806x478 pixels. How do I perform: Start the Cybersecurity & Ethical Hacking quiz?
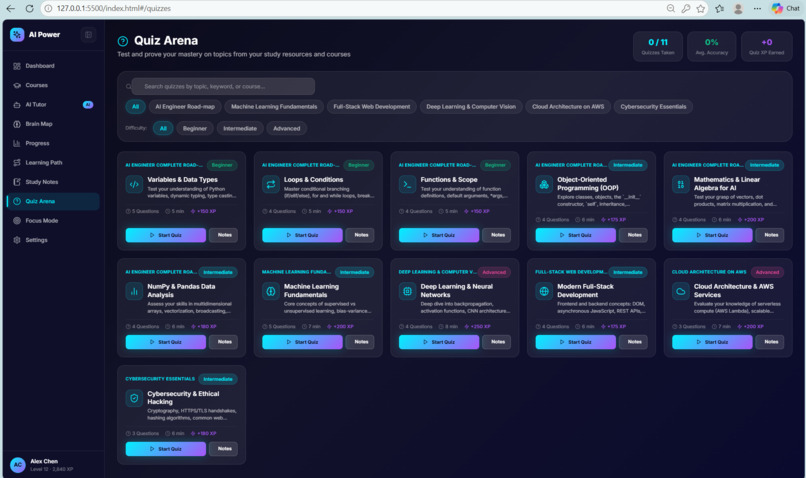click(166, 449)
